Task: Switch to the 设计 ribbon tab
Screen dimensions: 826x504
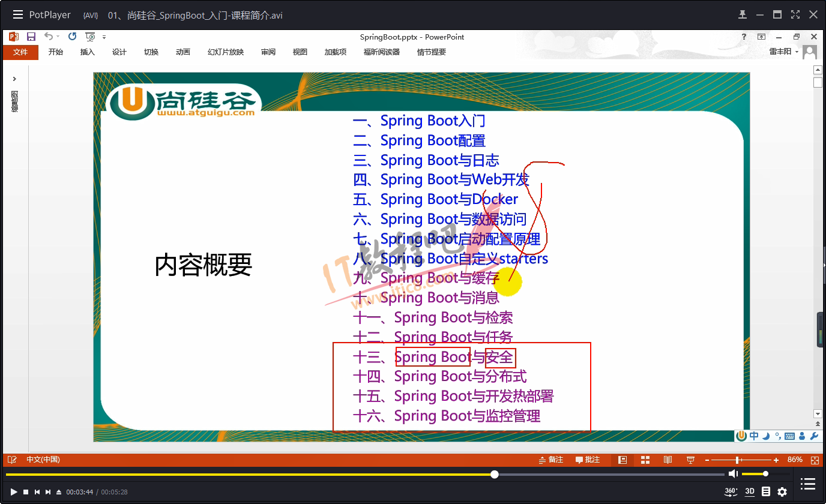Action: [119, 52]
